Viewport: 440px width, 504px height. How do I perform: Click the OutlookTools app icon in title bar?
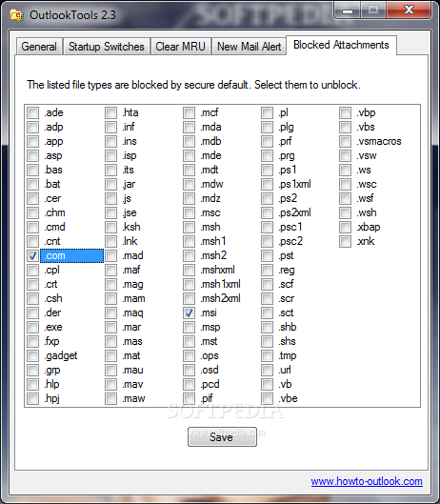(x=17, y=15)
